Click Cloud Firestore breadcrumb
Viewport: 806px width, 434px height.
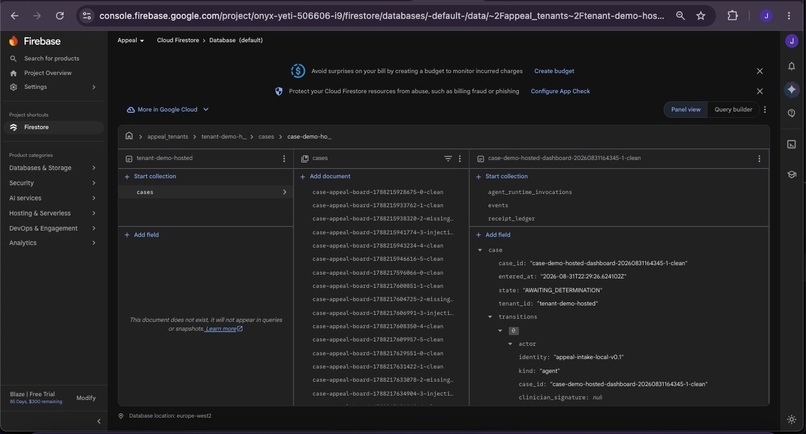click(178, 40)
